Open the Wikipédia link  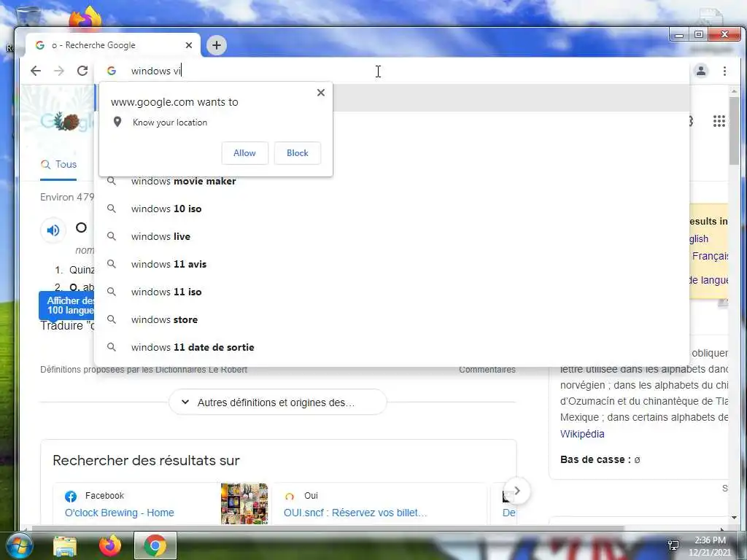coord(582,434)
